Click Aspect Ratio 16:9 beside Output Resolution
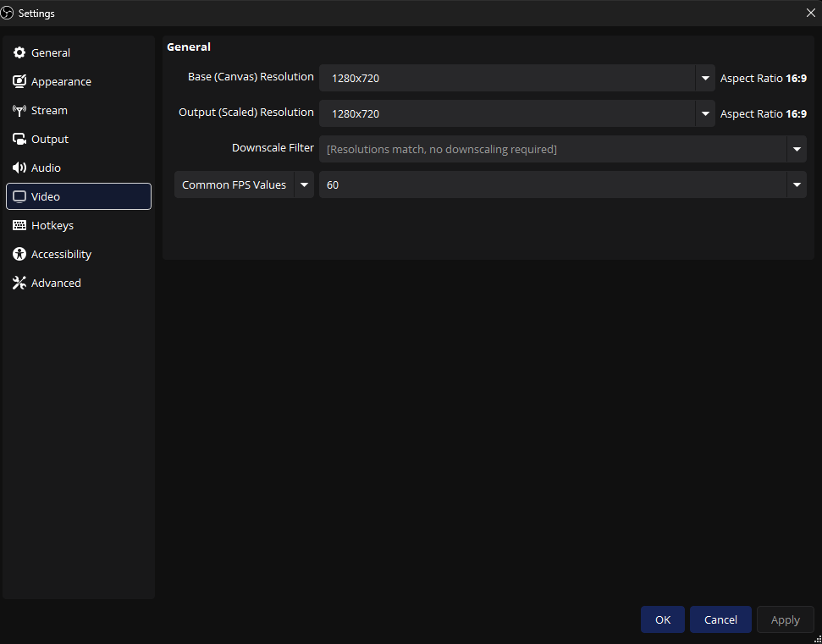The width and height of the screenshot is (822, 644). coord(764,113)
